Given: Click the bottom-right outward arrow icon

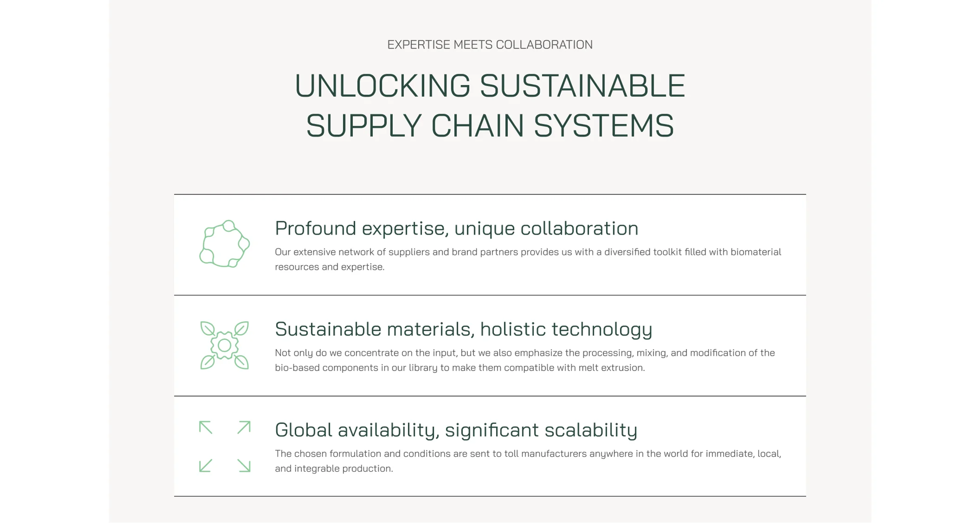Looking at the screenshot, I should 244,466.
